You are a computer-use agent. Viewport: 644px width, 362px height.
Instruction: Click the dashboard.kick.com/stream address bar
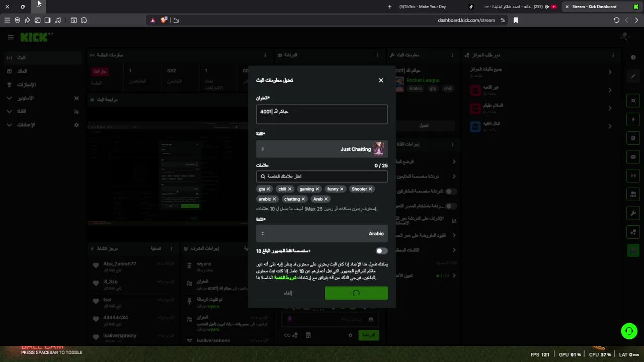(466, 20)
